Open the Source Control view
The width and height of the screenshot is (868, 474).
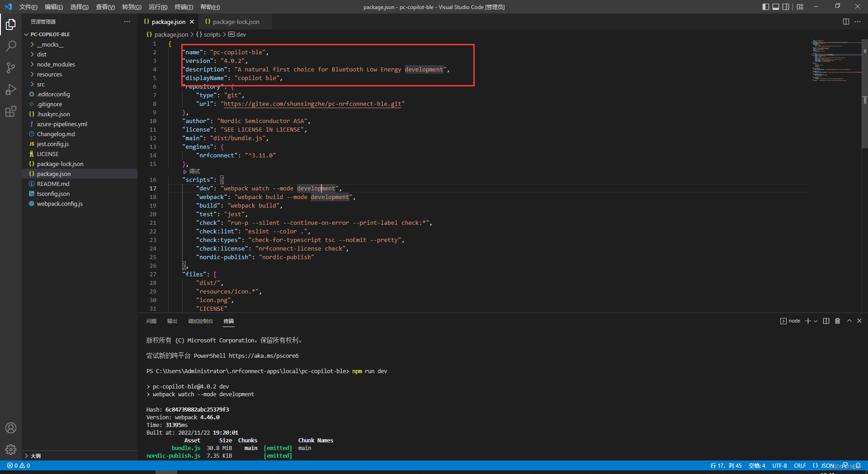click(11, 68)
